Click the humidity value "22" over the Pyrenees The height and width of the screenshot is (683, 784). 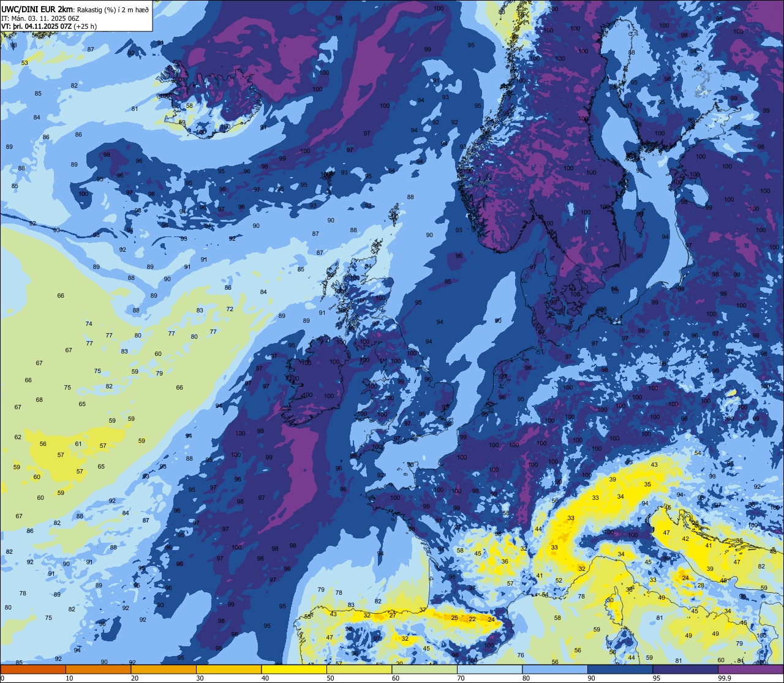coord(472,619)
